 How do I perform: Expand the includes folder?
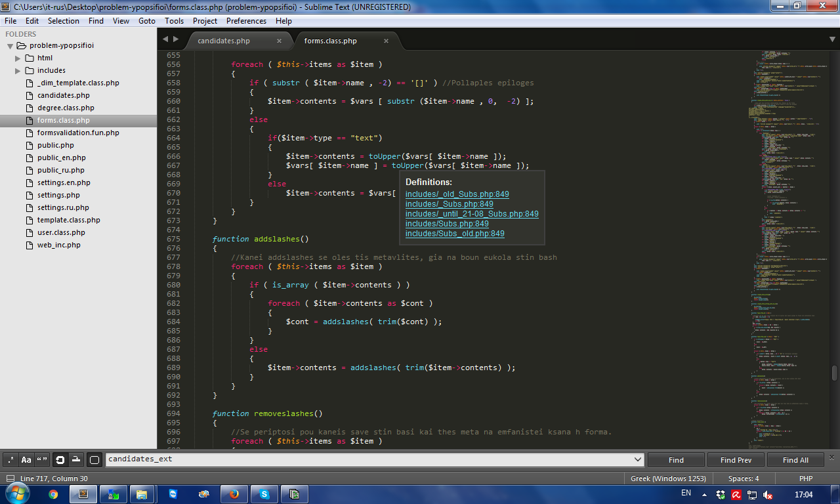[x=18, y=70]
